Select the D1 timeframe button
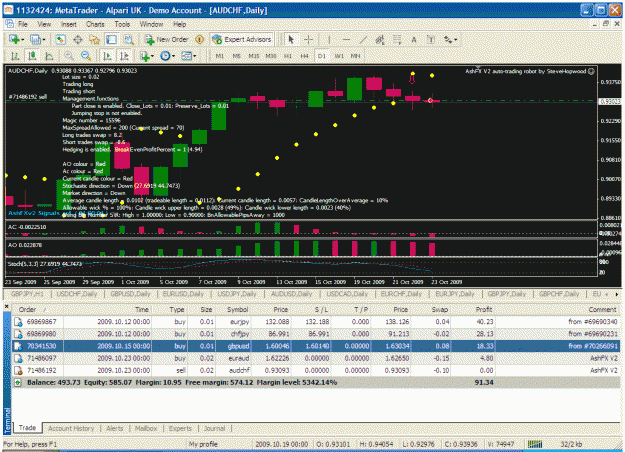The height and width of the screenshot is (452, 625). pyautogui.click(x=322, y=56)
